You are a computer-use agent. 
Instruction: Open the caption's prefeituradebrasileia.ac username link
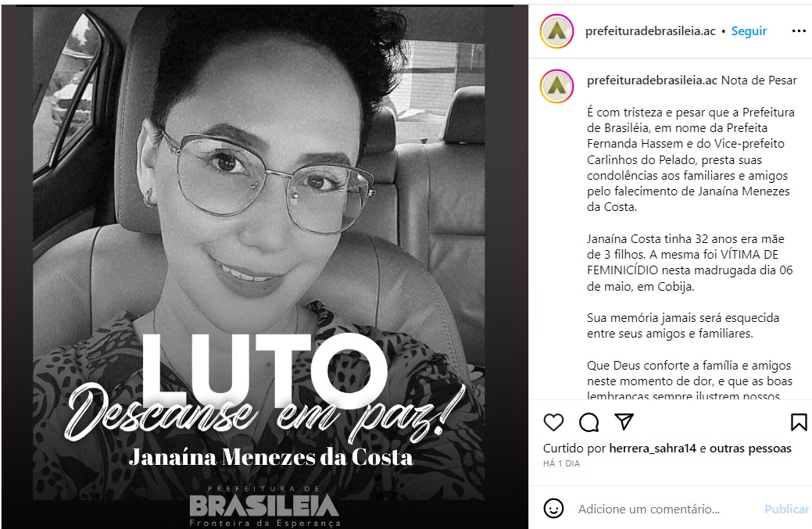pos(653,80)
